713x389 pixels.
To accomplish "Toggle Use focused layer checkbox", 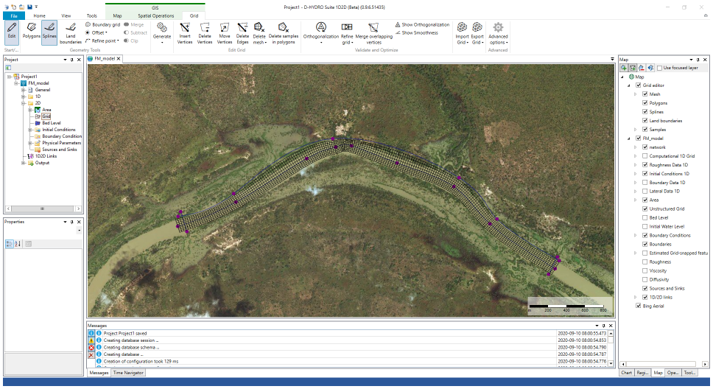I will click(x=659, y=68).
